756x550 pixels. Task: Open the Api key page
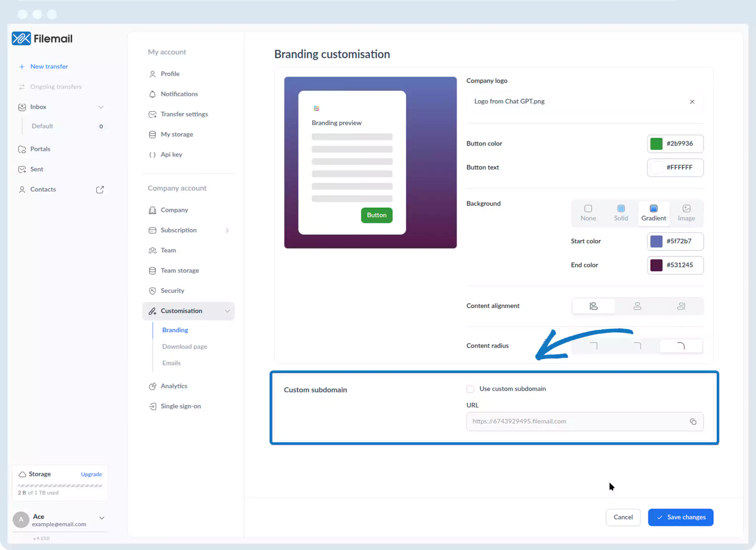click(x=171, y=154)
